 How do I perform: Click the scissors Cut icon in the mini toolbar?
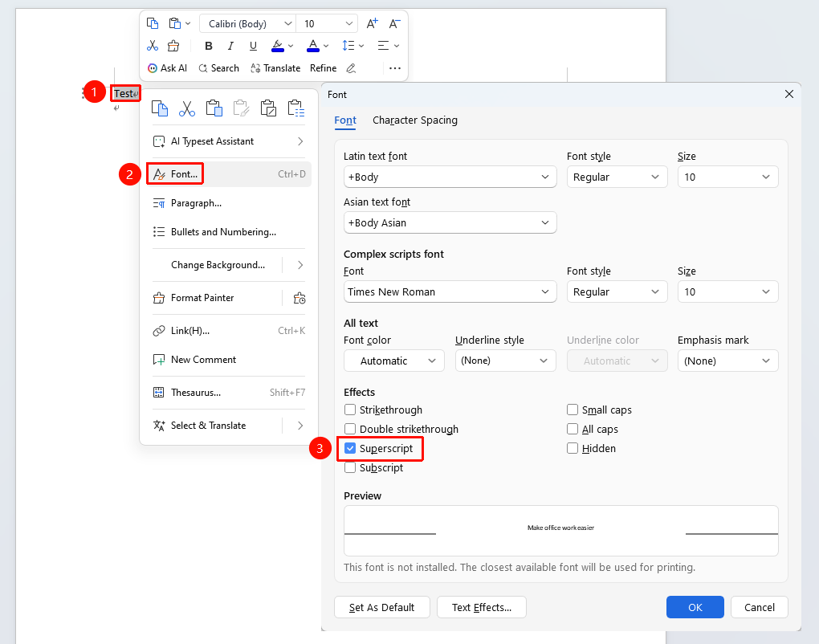pos(153,46)
